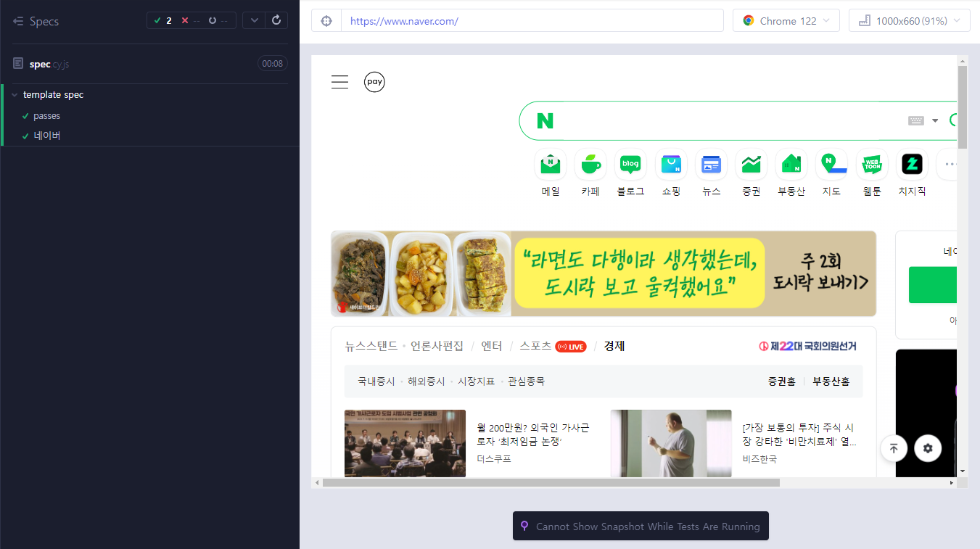This screenshot has width=980, height=549.
Task: Go to 증권홈
Action: click(782, 381)
